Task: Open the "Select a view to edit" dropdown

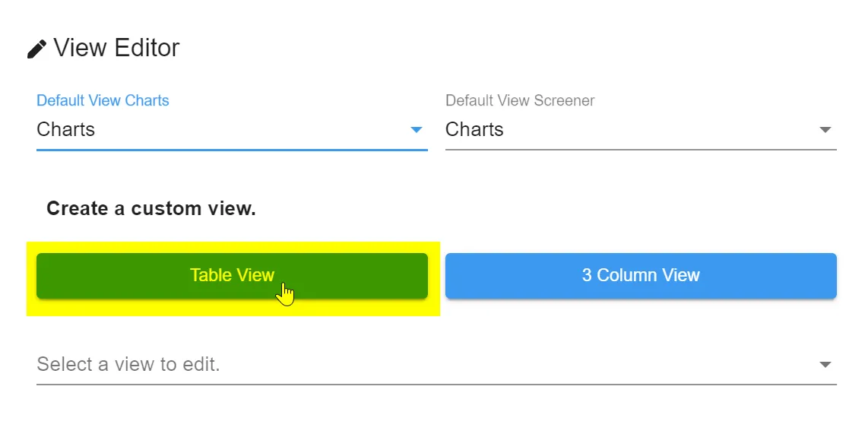Action: [x=436, y=365]
